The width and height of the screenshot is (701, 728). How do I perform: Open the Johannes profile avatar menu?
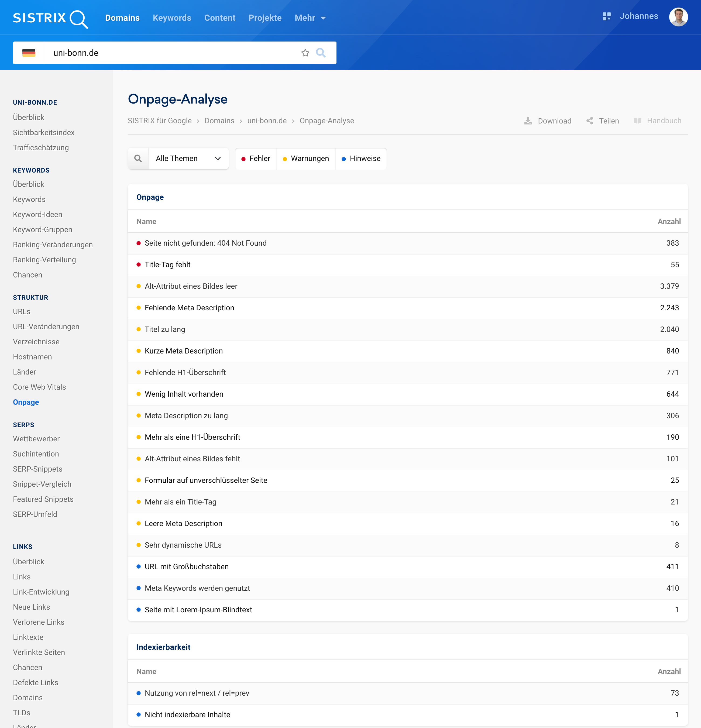[678, 17]
